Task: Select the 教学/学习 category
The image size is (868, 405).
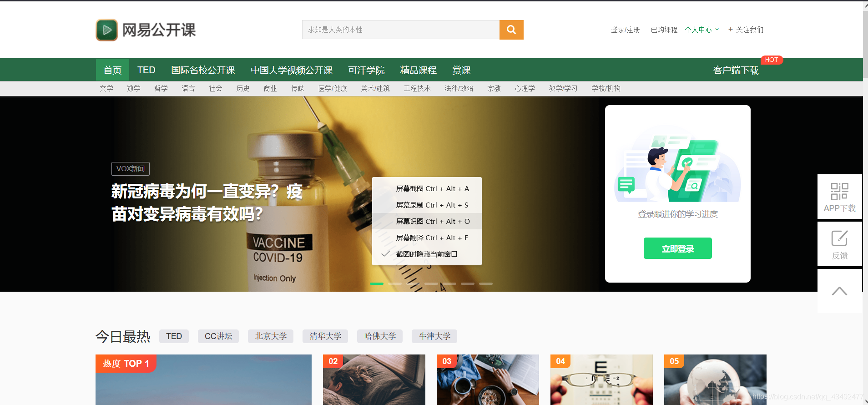Action: (563, 88)
